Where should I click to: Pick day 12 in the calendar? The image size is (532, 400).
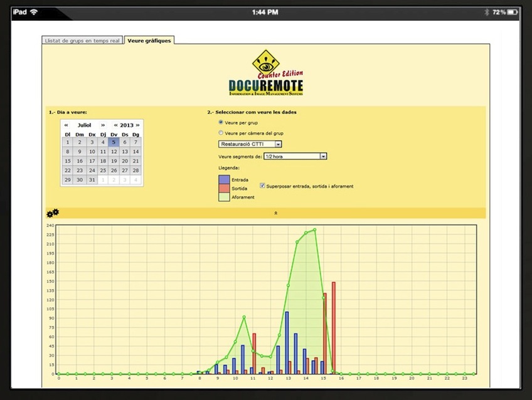tap(114, 152)
